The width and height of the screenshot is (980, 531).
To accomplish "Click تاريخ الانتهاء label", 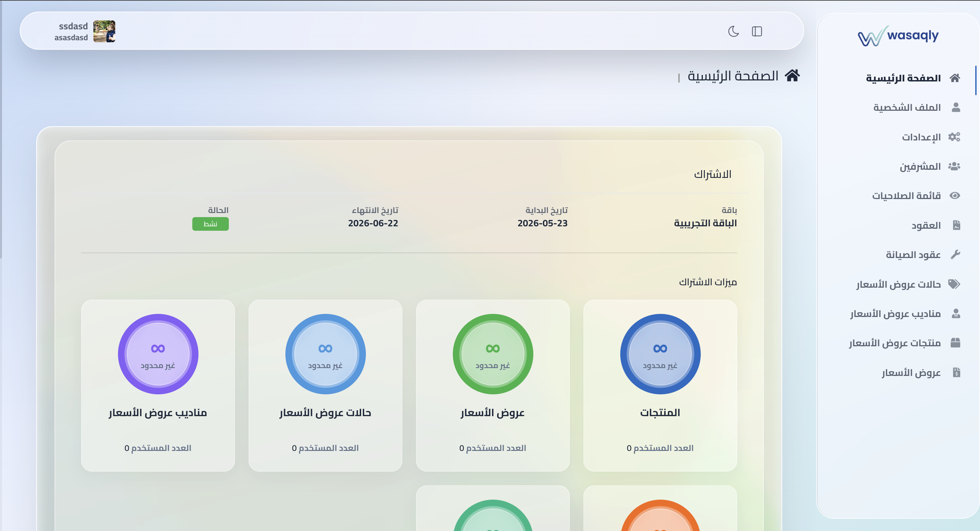I will click(375, 210).
